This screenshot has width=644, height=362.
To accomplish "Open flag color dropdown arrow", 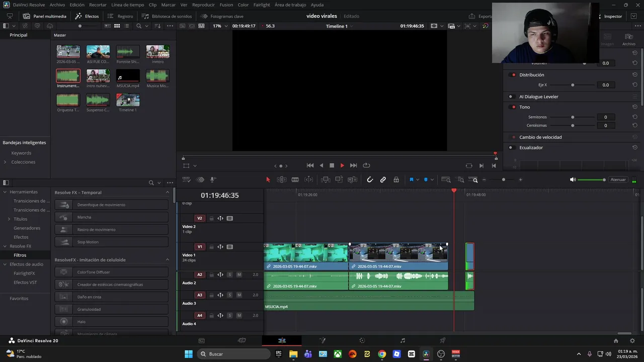I will tap(418, 180).
